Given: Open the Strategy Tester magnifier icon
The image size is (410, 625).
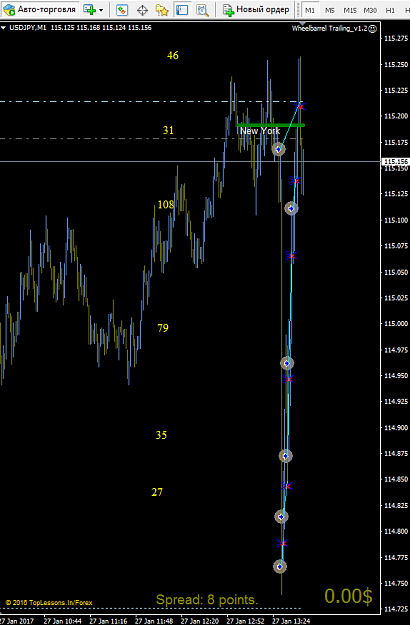Looking at the screenshot, I should click(202, 10).
